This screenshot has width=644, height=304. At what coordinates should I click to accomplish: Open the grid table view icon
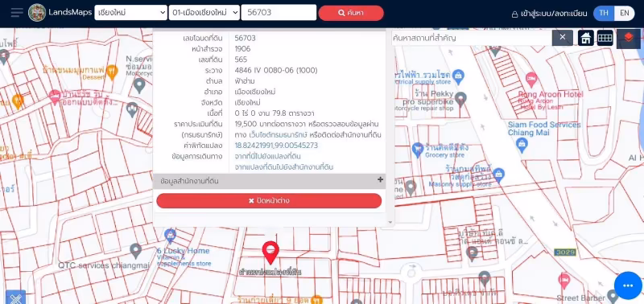pyautogui.click(x=605, y=38)
